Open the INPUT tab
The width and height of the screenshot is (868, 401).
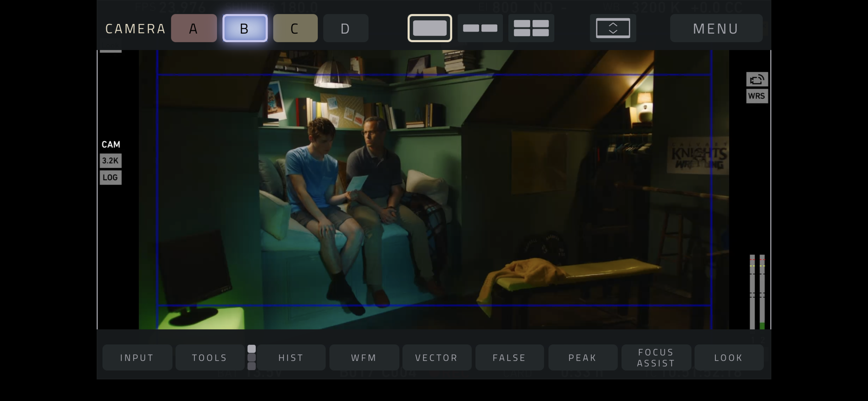tap(137, 358)
